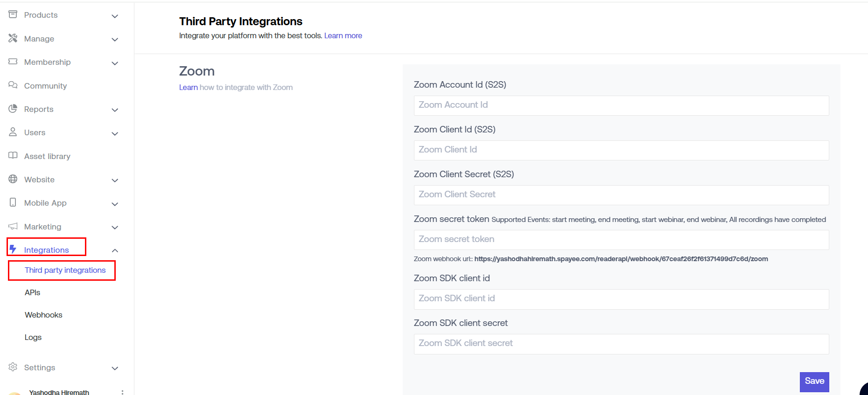Screen dimensions: 868x395
Task: Open the APIs submenu item
Action: pos(33,292)
